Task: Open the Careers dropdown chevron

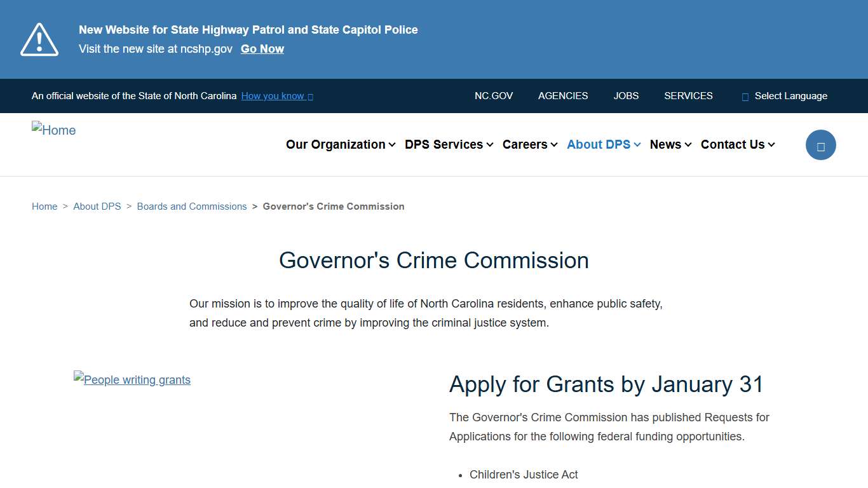Action: tap(553, 144)
